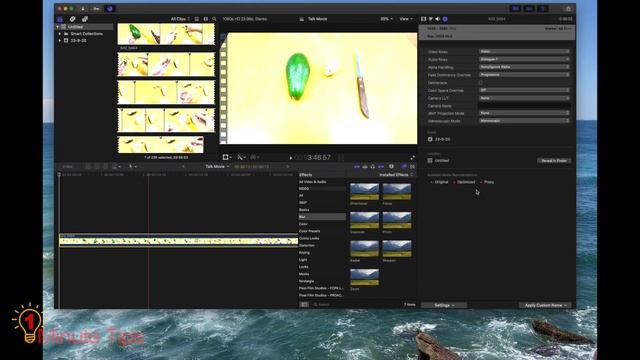The width and height of the screenshot is (640, 360).
Task: Select the Directional blur effect thumbnail
Action: point(364,191)
